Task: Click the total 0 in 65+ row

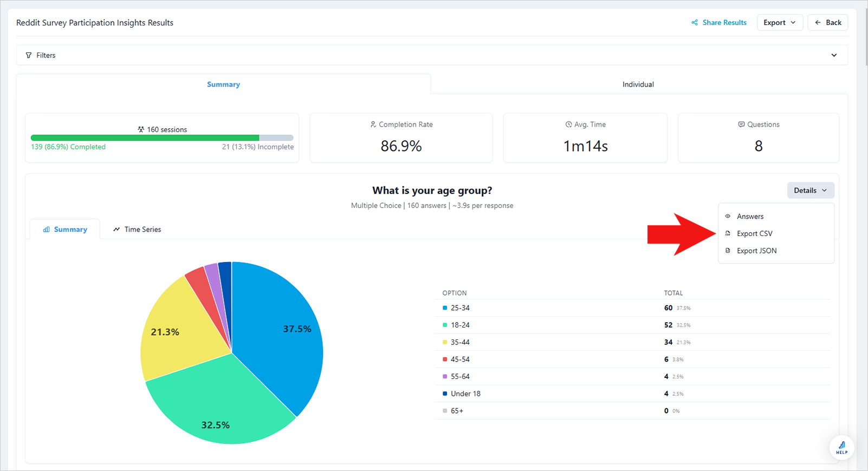Action: [666, 411]
